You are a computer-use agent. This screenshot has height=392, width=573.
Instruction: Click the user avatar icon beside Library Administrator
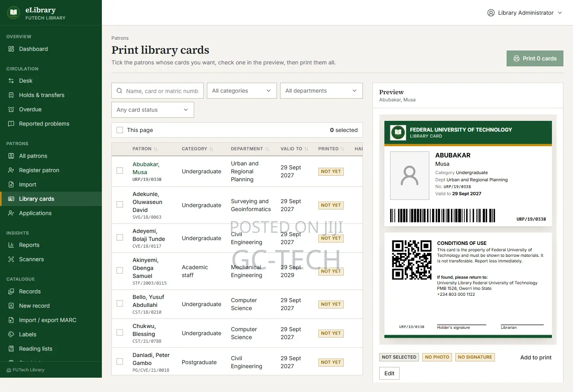[x=491, y=13]
